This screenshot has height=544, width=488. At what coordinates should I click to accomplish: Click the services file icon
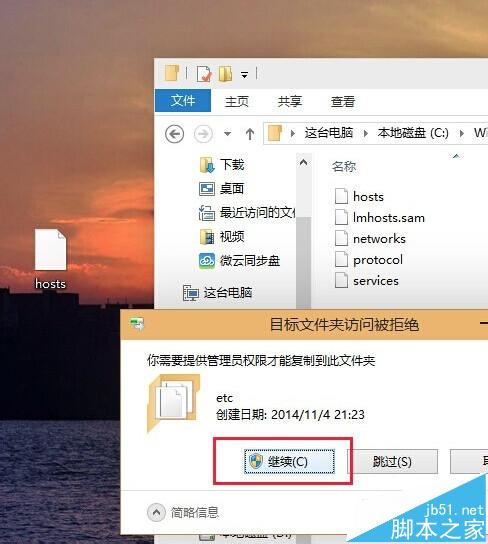pos(341,280)
